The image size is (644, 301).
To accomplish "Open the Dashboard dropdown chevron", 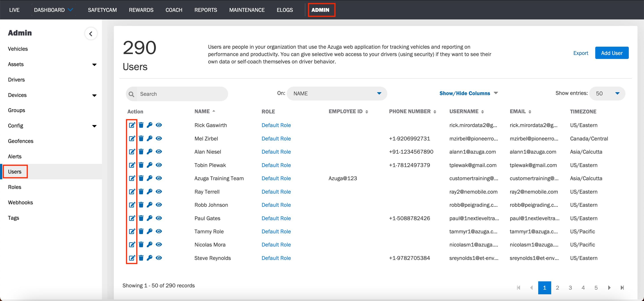I will point(71,10).
